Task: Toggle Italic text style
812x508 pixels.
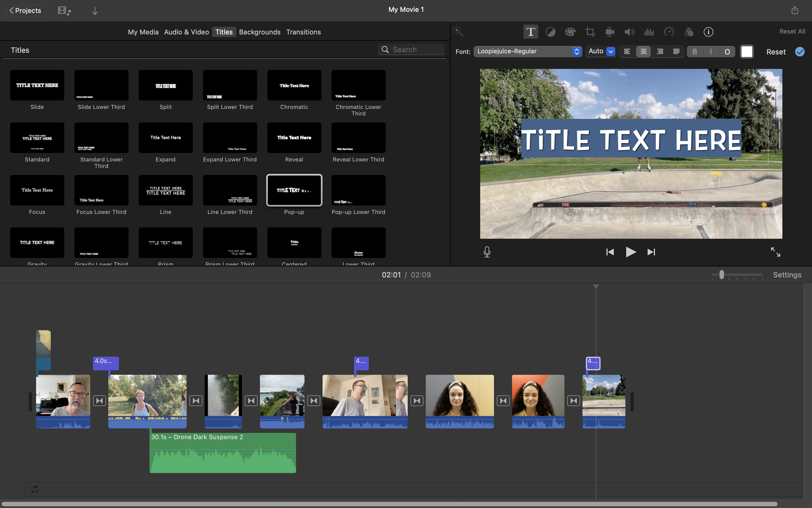Action: click(x=711, y=51)
